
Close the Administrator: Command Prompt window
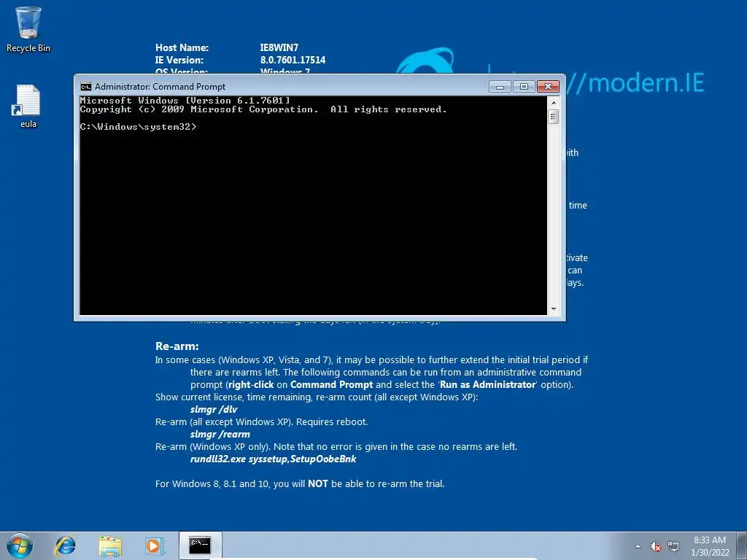point(548,87)
